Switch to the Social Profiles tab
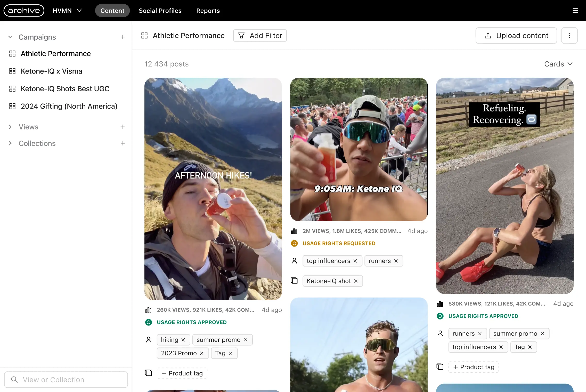 pyautogui.click(x=160, y=11)
